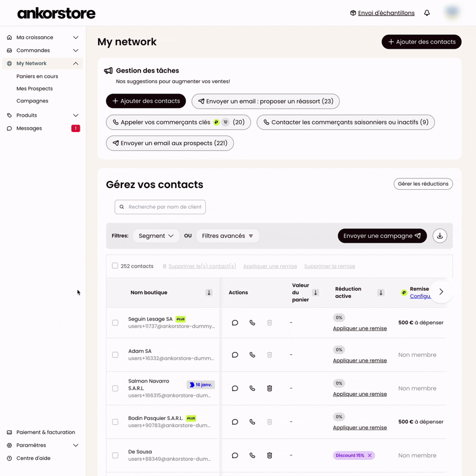Click Envoyer une campagne button
Image resolution: width=476 pixels, height=476 pixels.
382,236
